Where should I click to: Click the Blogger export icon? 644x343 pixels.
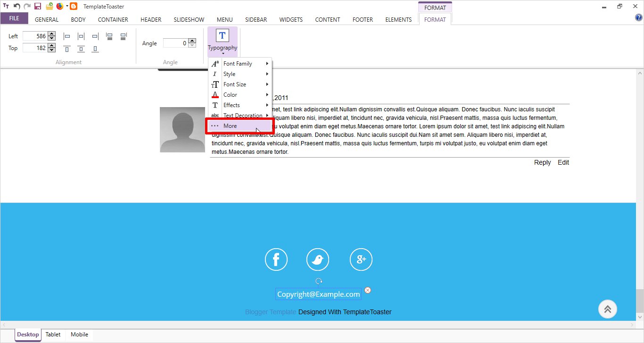74,7
